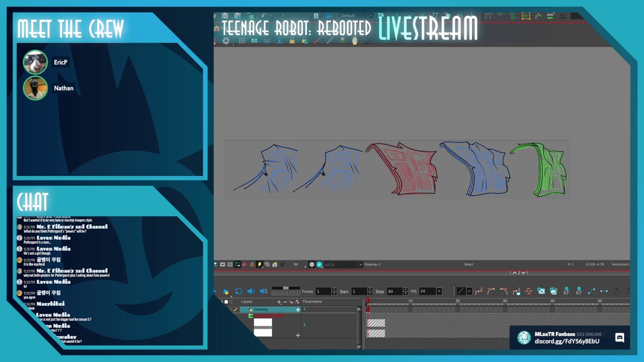Click the first hatched exposure cell in timeline
The height and width of the screenshot is (362, 644).
(x=377, y=322)
